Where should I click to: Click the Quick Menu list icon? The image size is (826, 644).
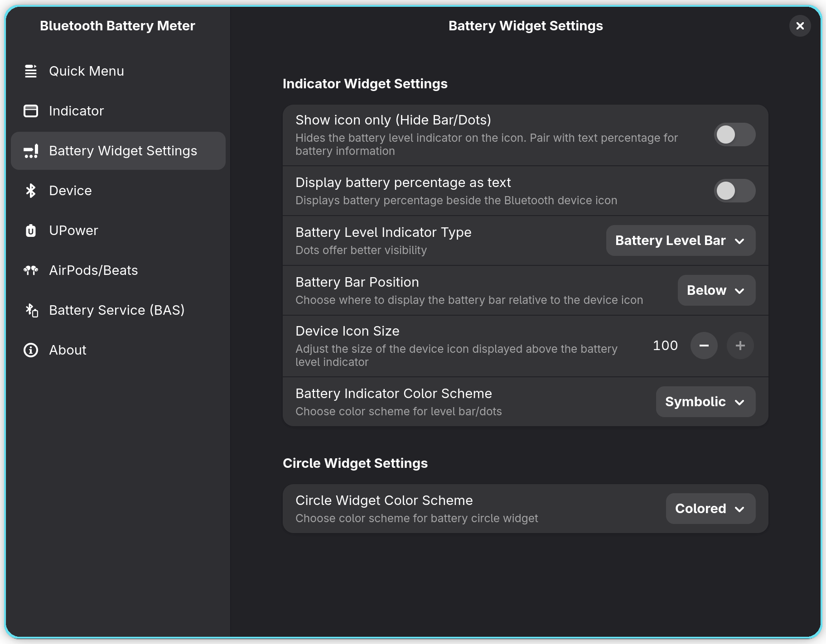click(31, 71)
